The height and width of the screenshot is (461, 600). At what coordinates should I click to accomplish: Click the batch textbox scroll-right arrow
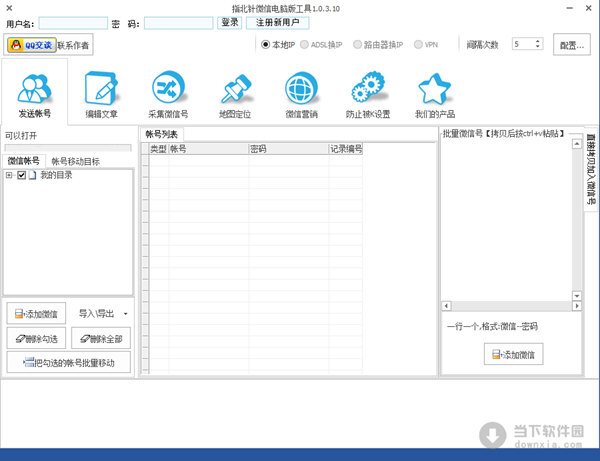coord(577,306)
